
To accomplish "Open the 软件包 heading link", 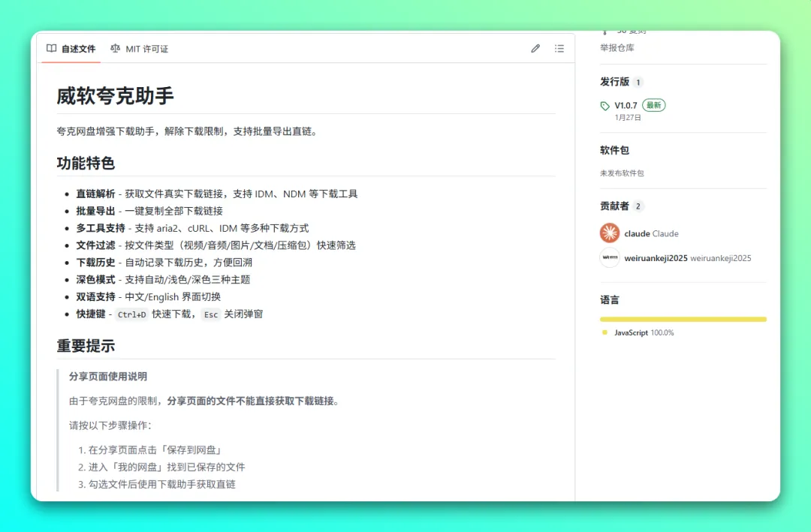I will coord(614,150).
